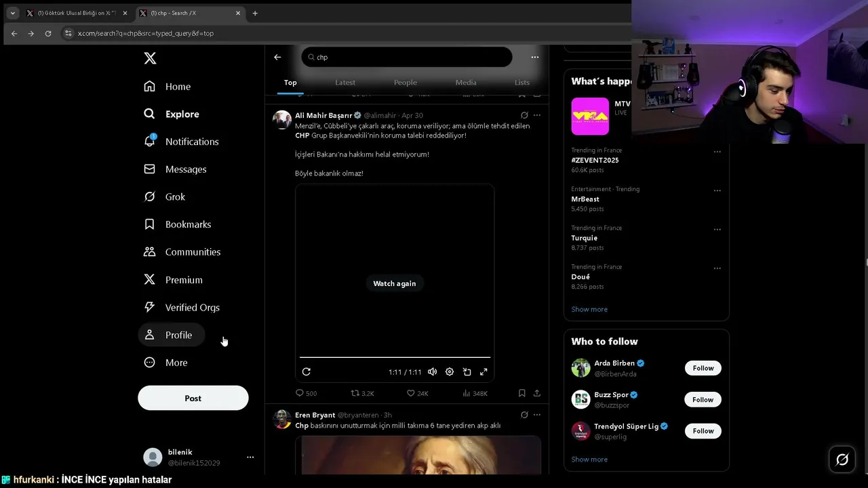Open Explore page

pos(172,114)
